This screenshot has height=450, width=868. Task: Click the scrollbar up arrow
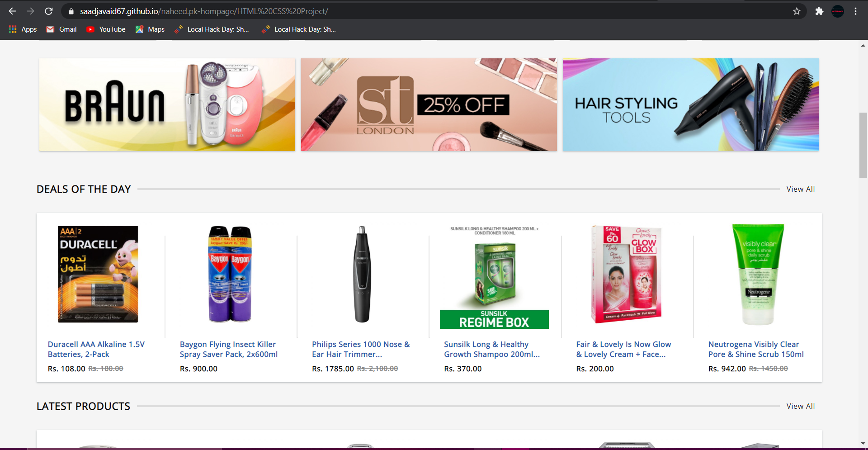tap(863, 45)
